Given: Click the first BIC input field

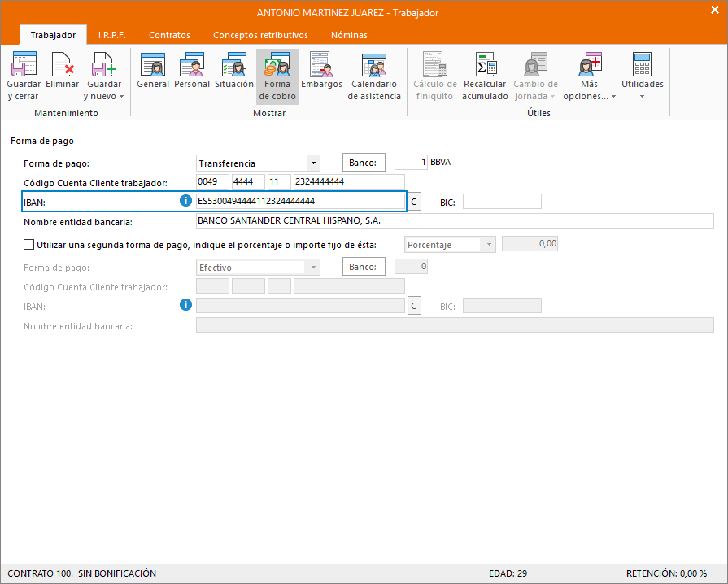Looking at the screenshot, I should [x=502, y=202].
